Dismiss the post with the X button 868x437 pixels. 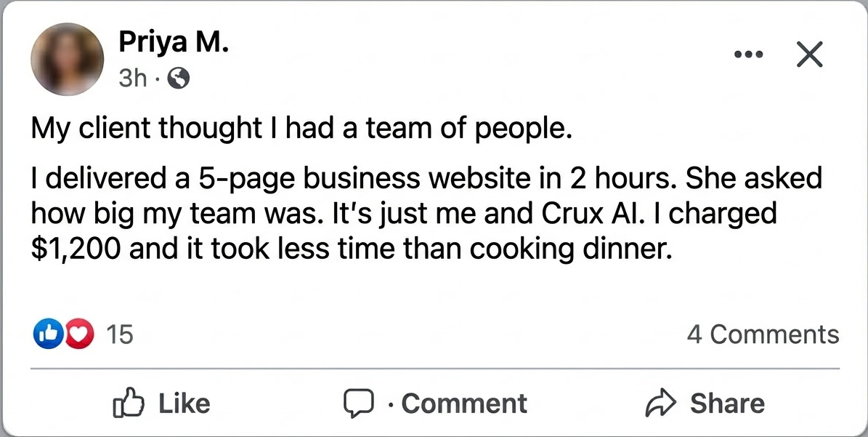[809, 55]
